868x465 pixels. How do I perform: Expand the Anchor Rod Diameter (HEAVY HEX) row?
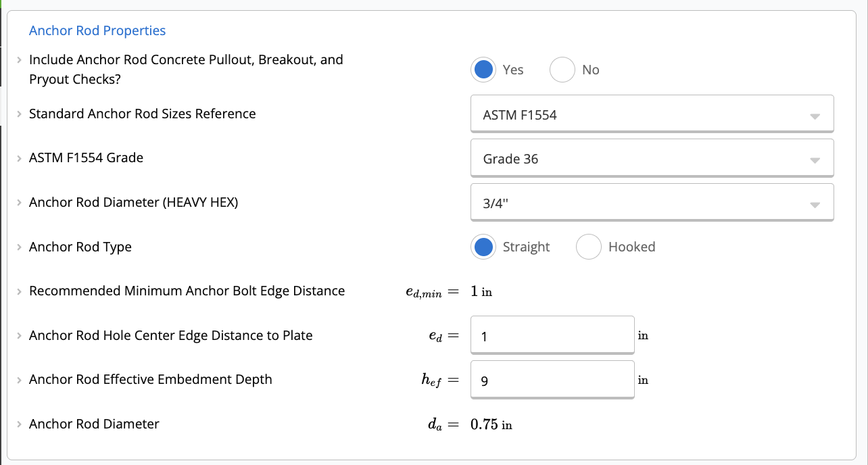click(19, 202)
